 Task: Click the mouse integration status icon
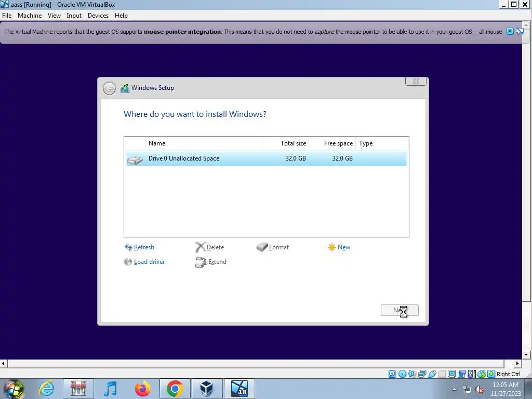[482, 374]
